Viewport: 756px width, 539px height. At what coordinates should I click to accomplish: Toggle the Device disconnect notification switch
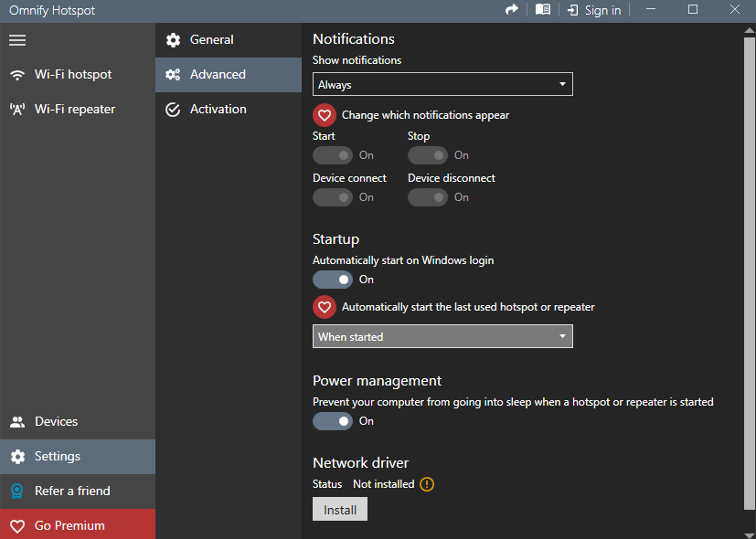pos(428,197)
